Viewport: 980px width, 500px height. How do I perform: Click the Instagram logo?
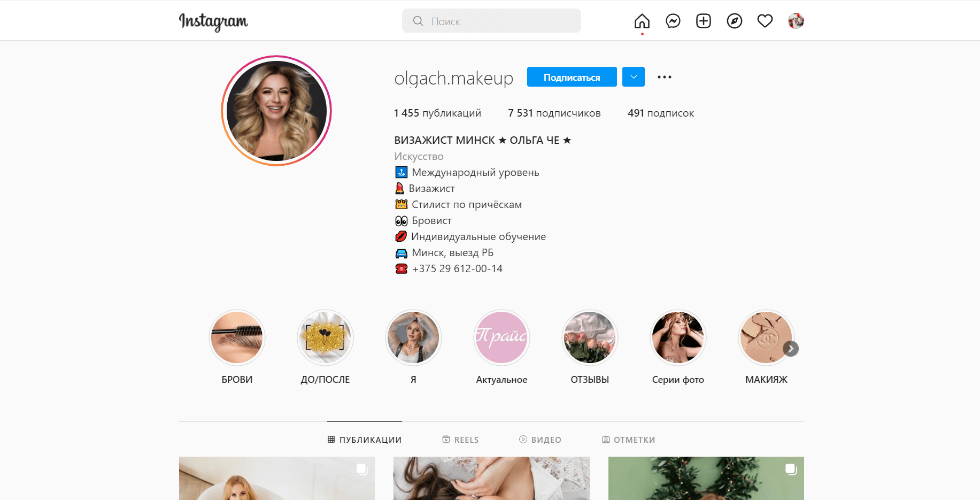(x=213, y=21)
